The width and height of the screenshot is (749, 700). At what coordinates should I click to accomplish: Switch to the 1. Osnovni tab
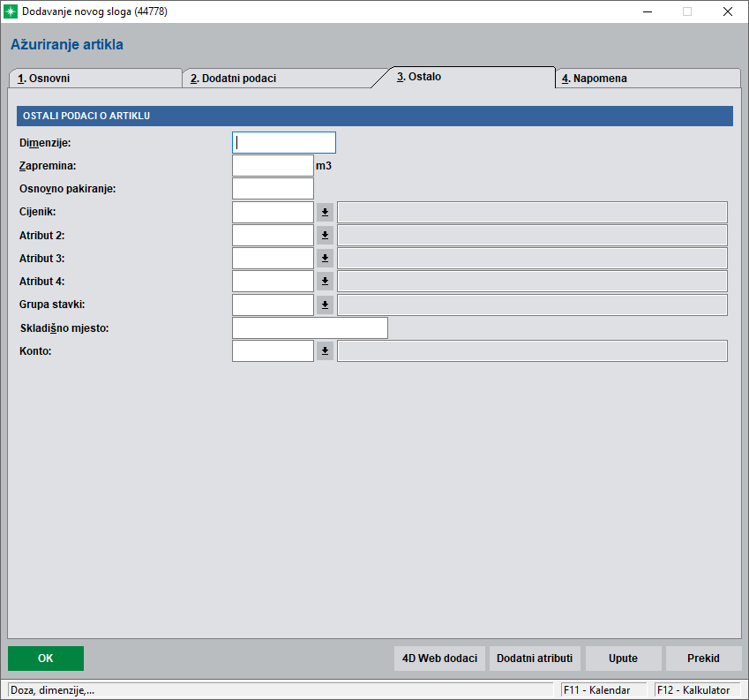click(x=95, y=79)
